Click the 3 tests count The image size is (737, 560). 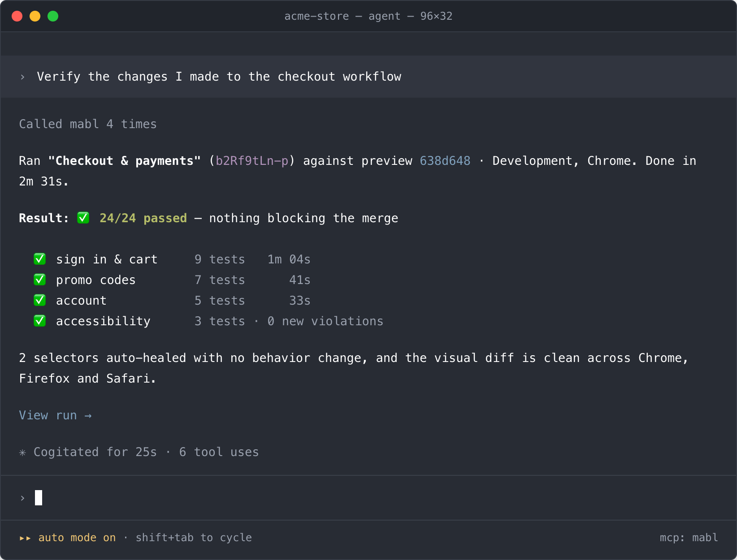click(x=220, y=321)
